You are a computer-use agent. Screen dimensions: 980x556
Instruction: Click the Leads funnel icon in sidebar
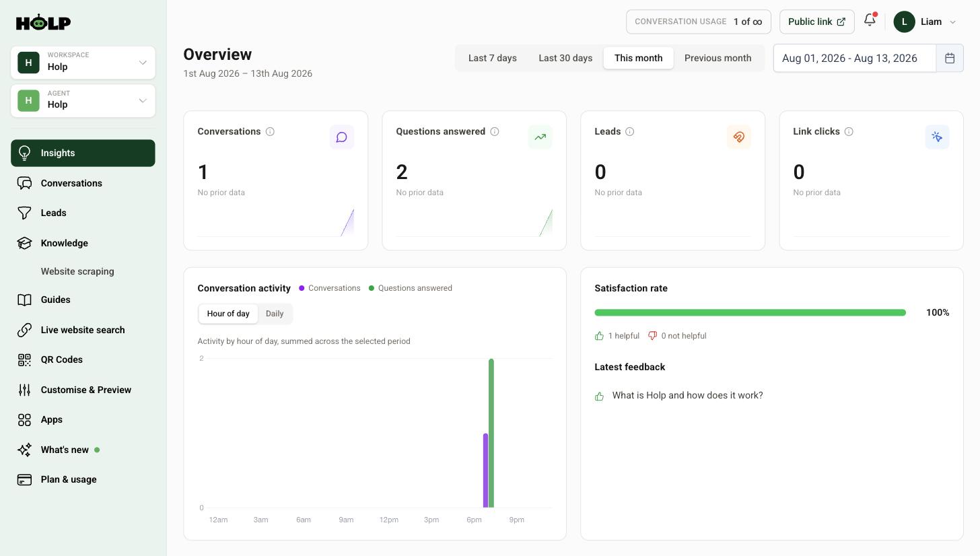(x=25, y=213)
